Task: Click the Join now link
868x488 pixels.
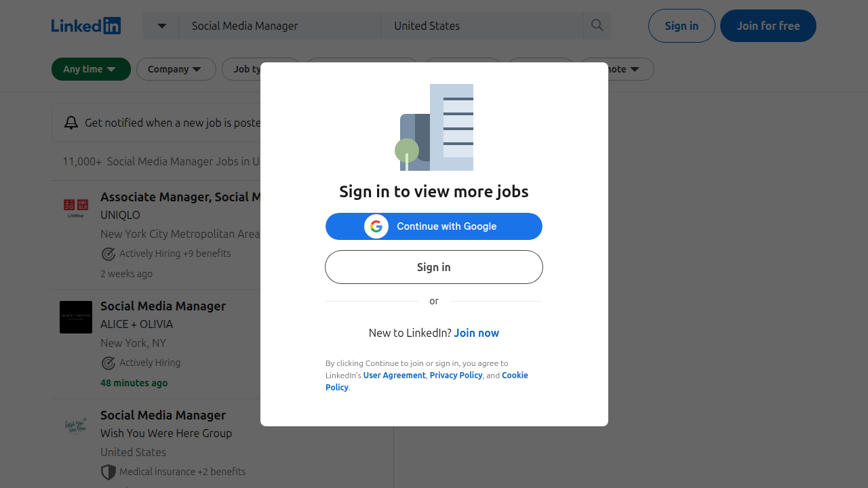Action: 476,333
